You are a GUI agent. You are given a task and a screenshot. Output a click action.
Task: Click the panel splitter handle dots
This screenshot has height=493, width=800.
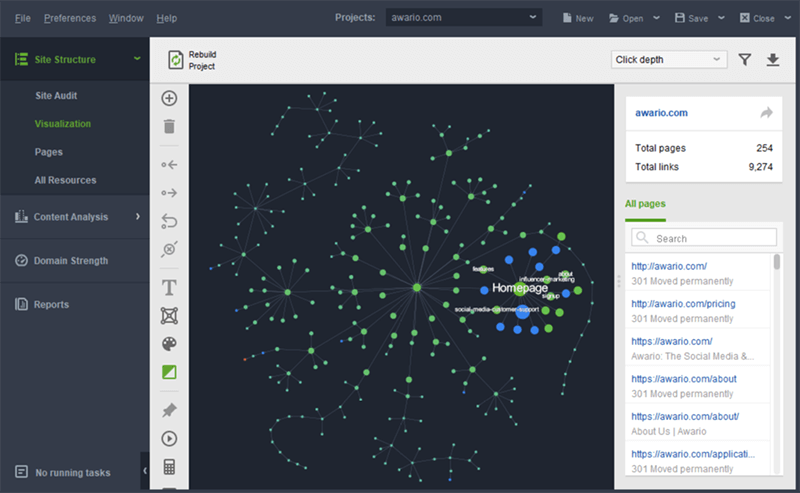(x=619, y=281)
